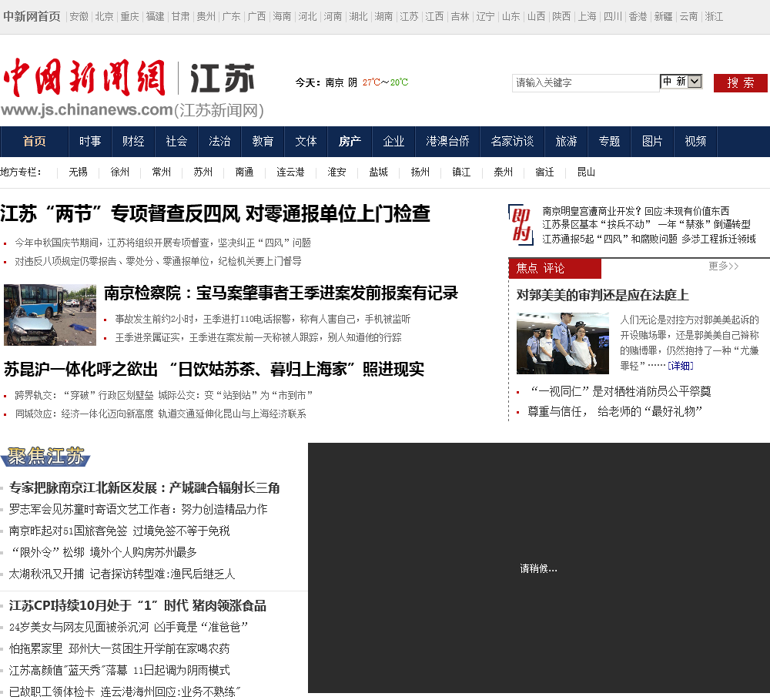Open the 连云港 local column
This screenshot has width=770, height=700.
[x=291, y=172]
